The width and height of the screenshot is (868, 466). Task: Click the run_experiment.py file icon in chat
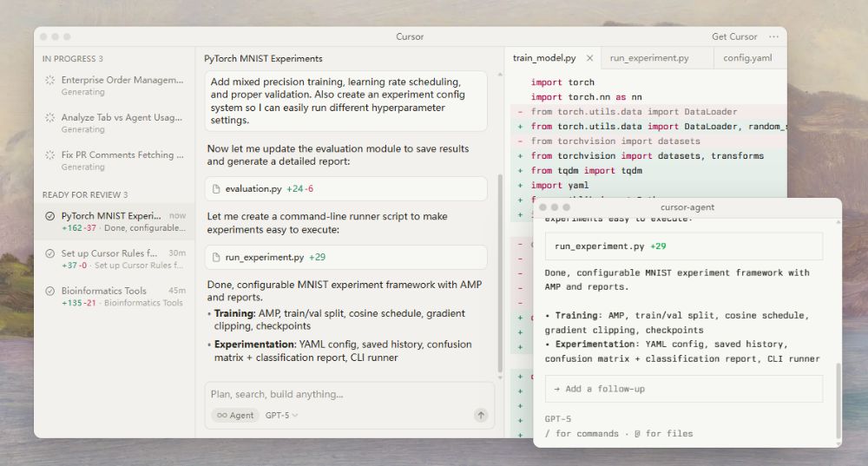[217, 257]
